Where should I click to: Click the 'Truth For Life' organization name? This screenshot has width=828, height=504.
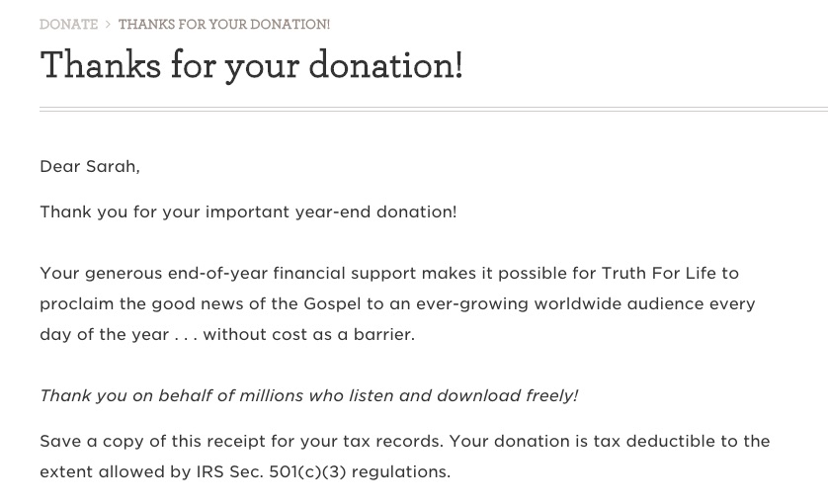click(x=658, y=273)
